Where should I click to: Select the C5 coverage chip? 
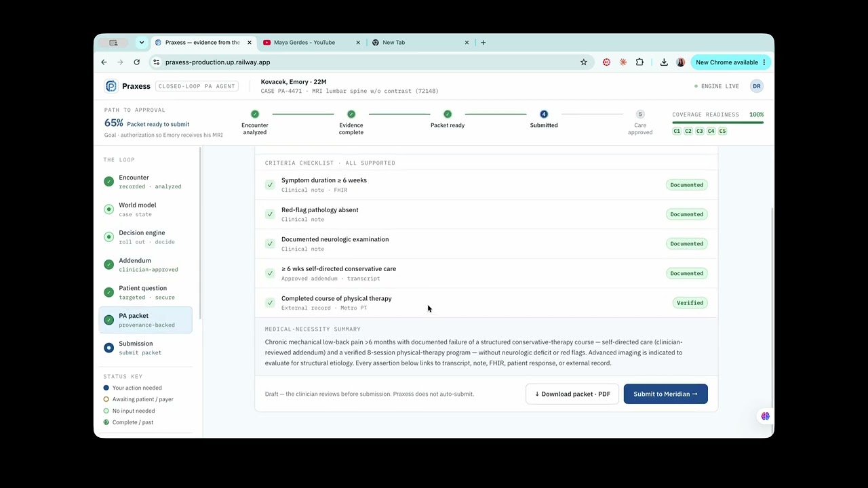[722, 131]
